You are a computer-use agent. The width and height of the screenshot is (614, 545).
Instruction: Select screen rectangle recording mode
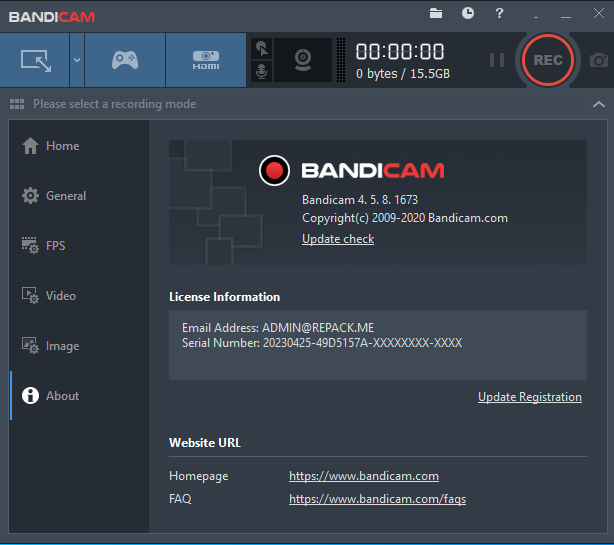click(35, 60)
